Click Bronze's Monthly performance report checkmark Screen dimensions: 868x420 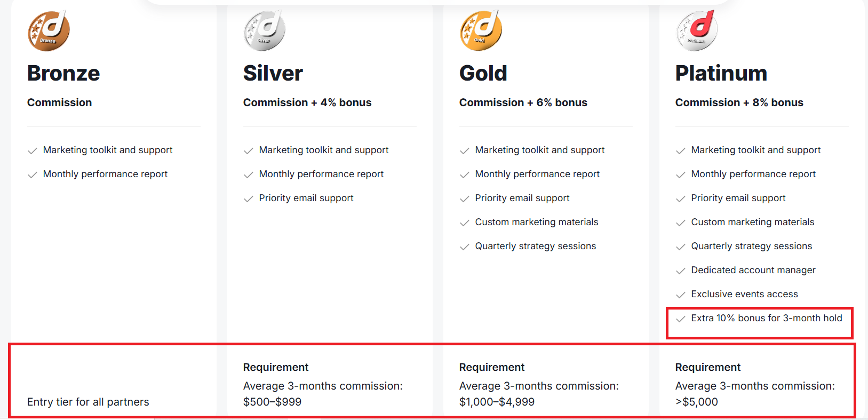32,175
